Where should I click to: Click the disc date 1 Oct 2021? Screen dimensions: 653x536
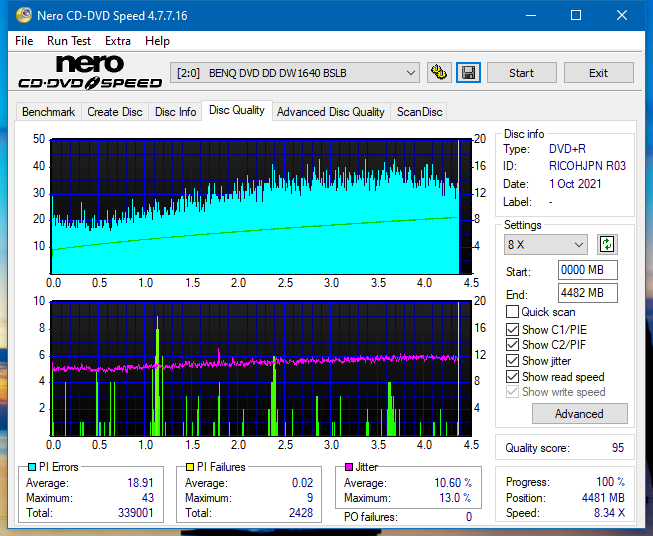575,184
